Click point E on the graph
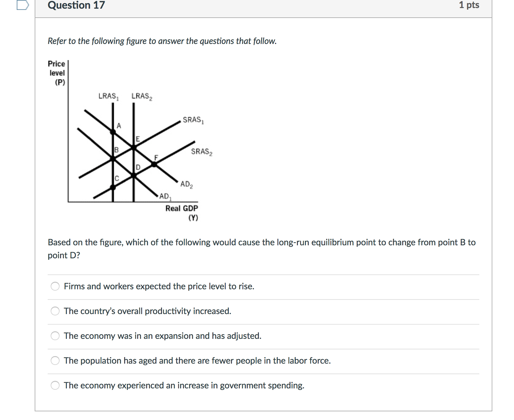This screenshot has height=420, width=514. pyautogui.click(x=133, y=147)
